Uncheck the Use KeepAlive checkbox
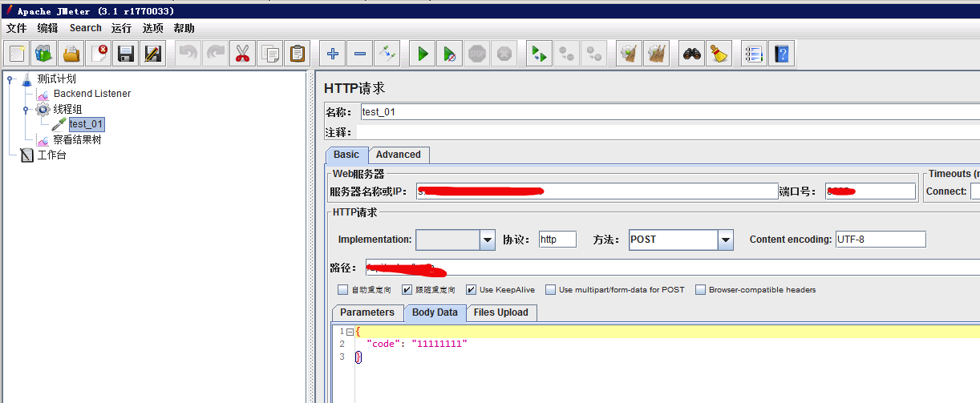This screenshot has width=980, height=403. (472, 290)
